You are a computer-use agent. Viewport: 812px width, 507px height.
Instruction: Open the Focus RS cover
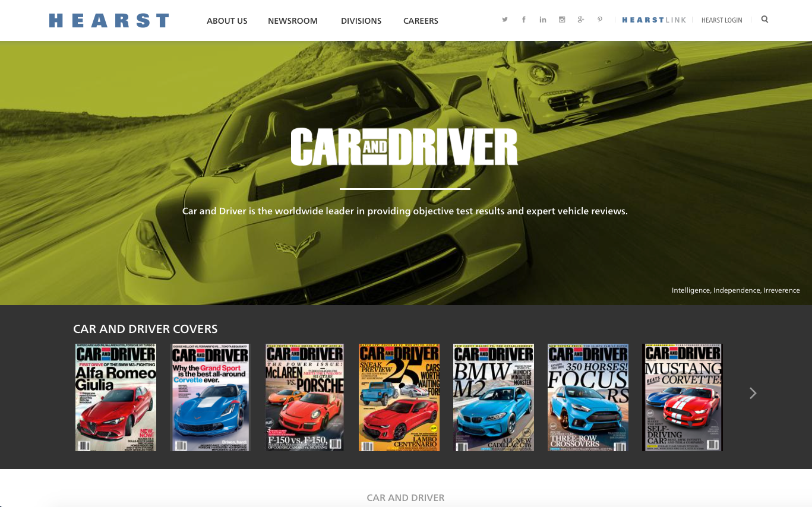[x=588, y=397]
